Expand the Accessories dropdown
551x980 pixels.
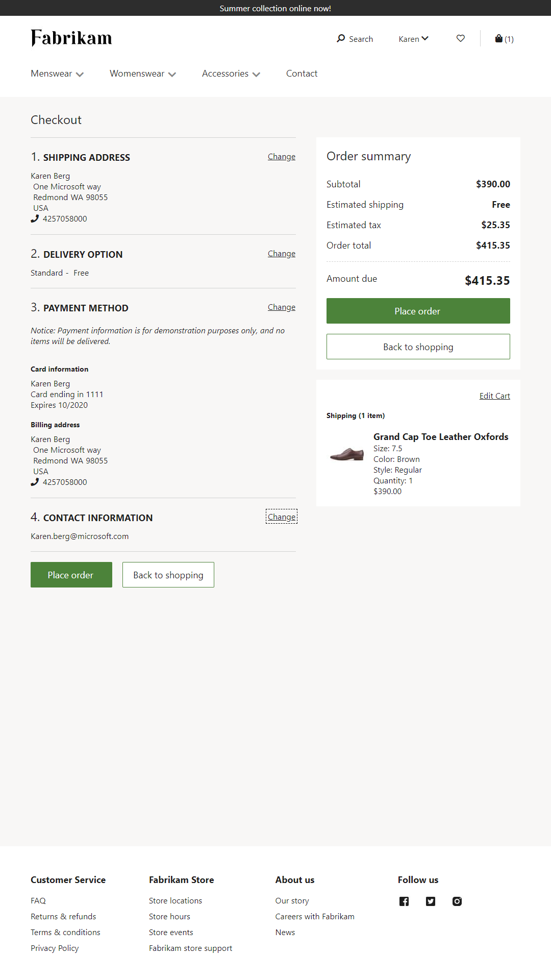[231, 73]
